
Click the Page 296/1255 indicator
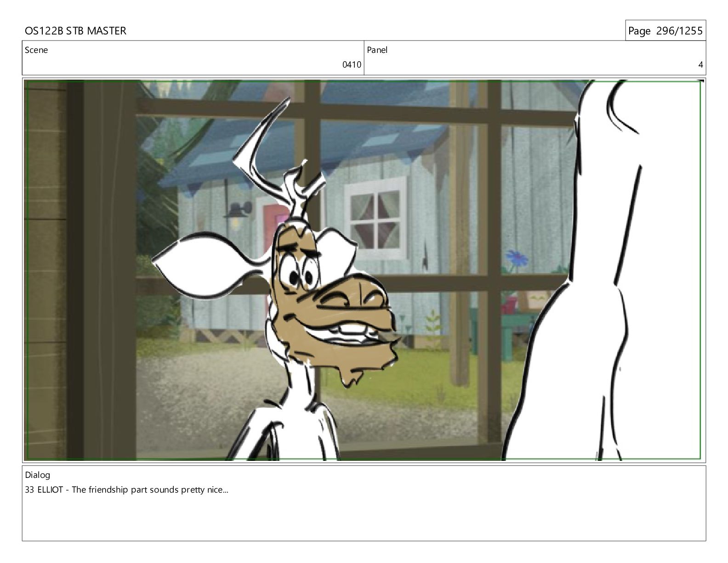665,31
